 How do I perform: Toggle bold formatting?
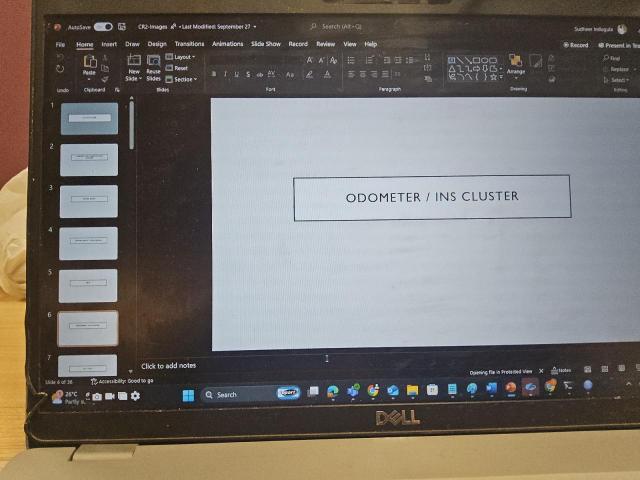click(x=214, y=74)
